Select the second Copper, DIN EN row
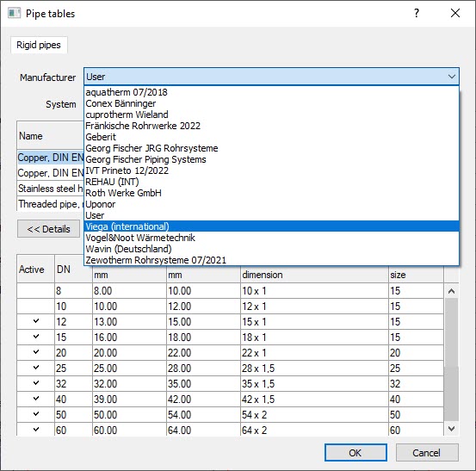This screenshot has width=476, height=471. click(51, 173)
